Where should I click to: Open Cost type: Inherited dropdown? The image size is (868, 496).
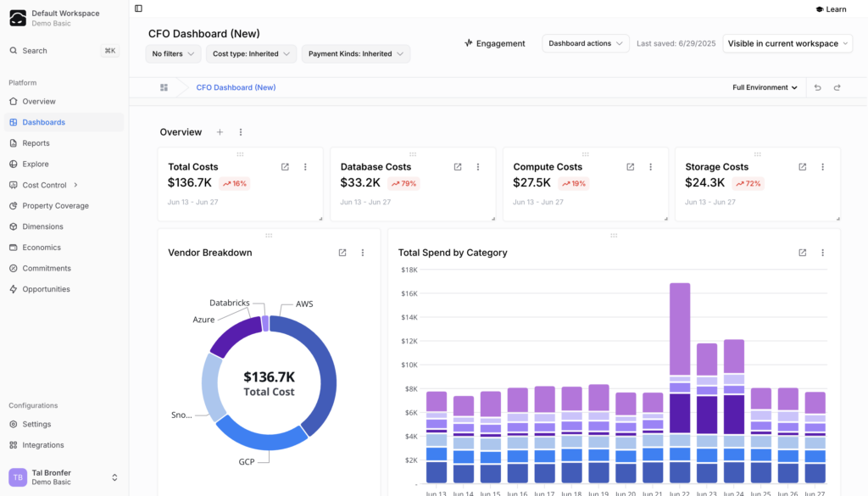tap(251, 53)
